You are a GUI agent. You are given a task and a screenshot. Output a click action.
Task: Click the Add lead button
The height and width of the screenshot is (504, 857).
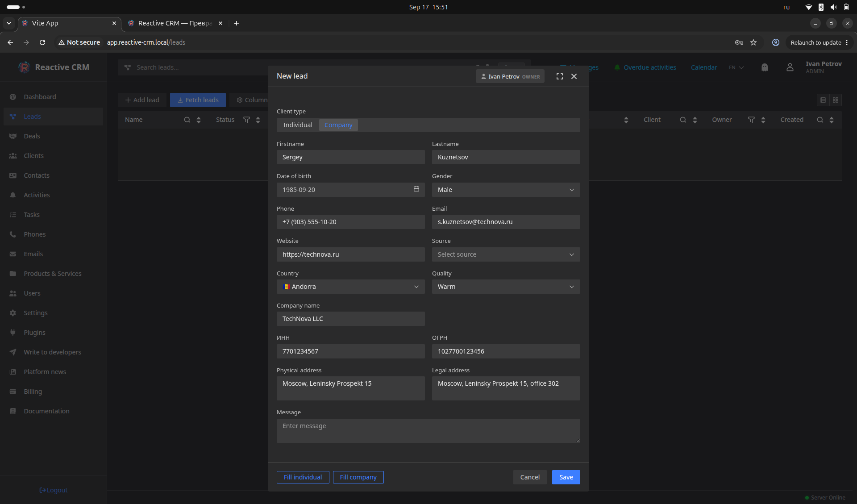pos(142,100)
